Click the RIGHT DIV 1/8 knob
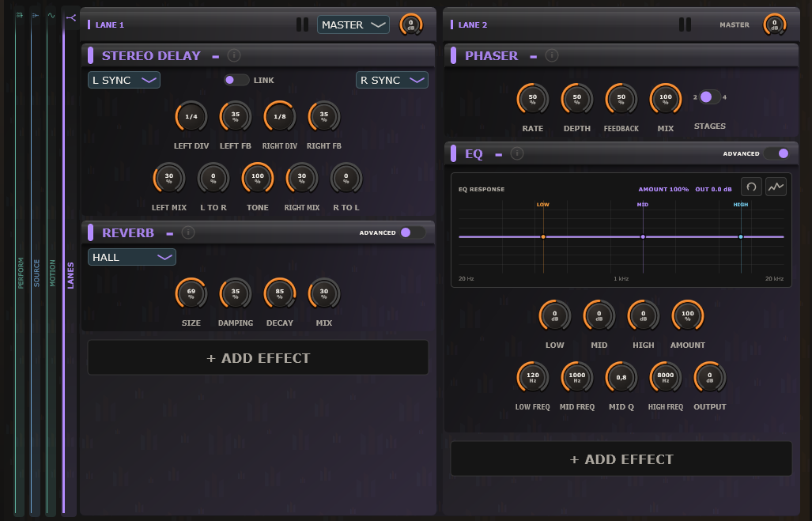This screenshot has width=812, height=521. 280,117
